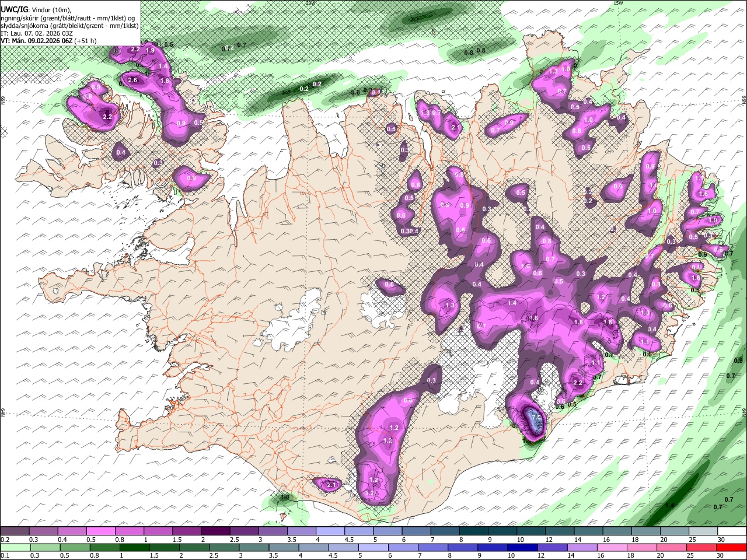Click the '0.2' label in the snow legend row

5,540
